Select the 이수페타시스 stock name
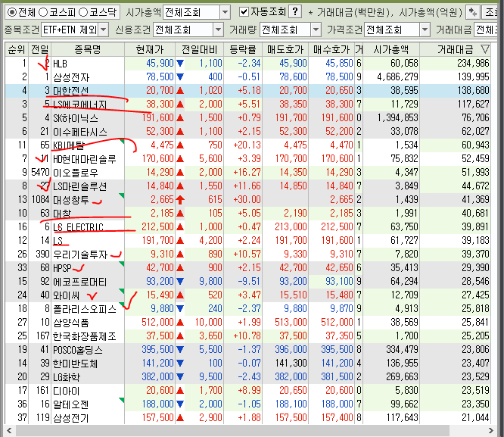The height and width of the screenshot is (437, 504). coord(80,132)
